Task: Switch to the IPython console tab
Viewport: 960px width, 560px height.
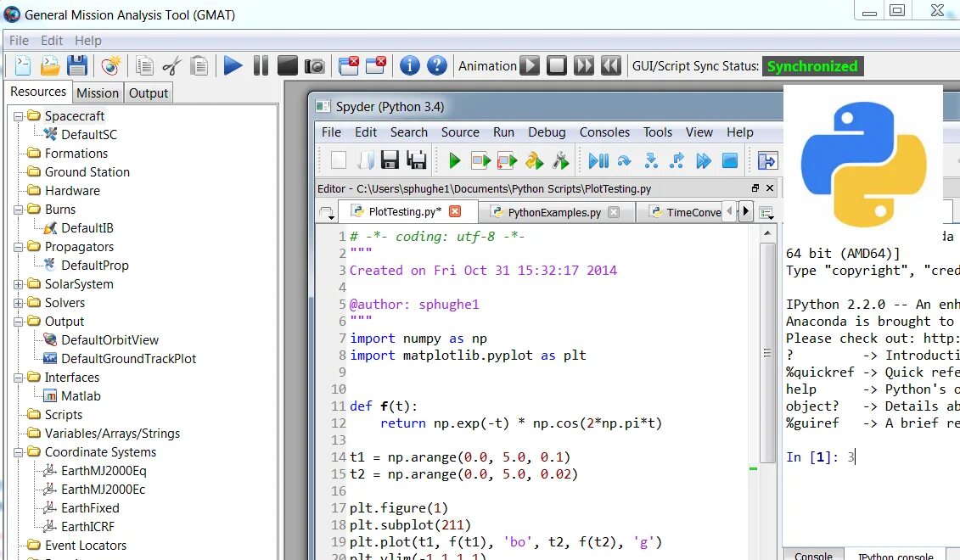Action: pyautogui.click(x=895, y=556)
